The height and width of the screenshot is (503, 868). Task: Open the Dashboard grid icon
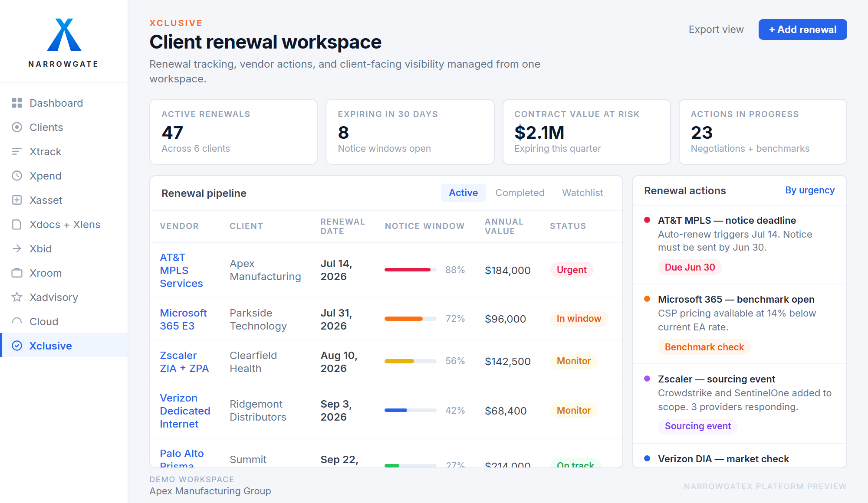tap(17, 103)
